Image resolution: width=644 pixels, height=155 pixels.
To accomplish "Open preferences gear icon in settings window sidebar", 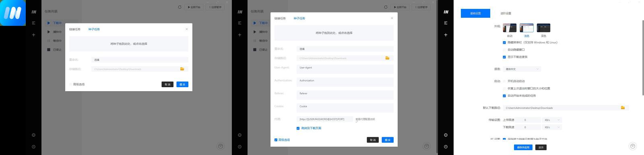I will pos(446,135).
